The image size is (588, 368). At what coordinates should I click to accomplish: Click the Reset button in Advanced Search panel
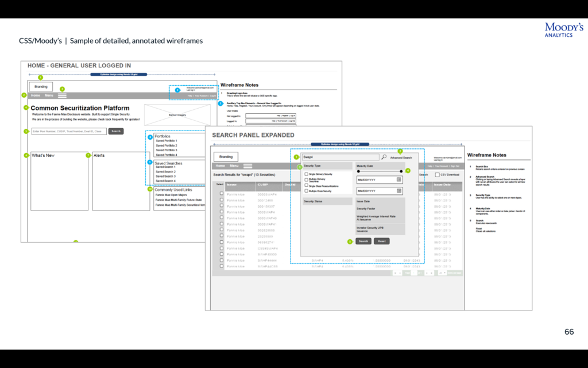click(382, 241)
